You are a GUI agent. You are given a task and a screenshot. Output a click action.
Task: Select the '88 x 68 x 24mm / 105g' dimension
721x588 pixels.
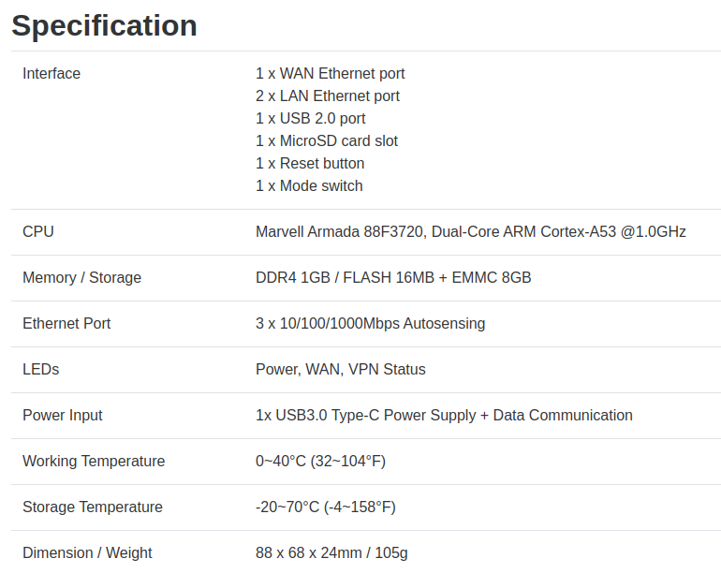pos(331,553)
